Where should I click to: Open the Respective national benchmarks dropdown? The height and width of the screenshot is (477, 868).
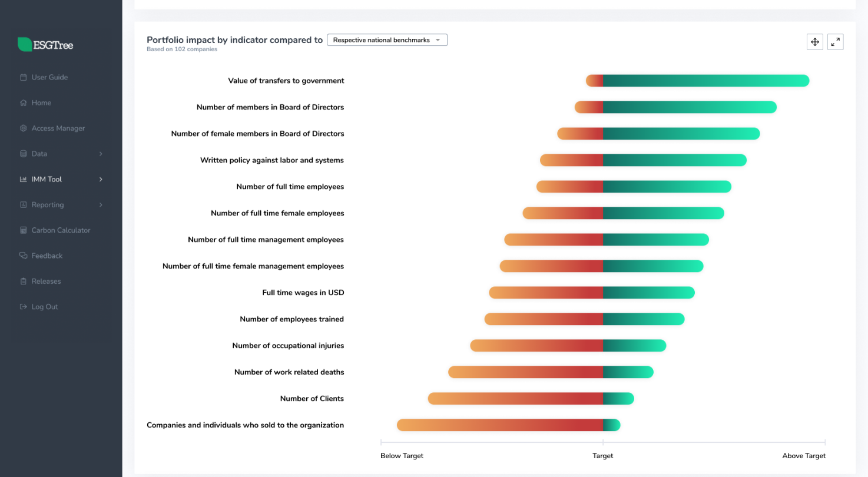[387, 40]
